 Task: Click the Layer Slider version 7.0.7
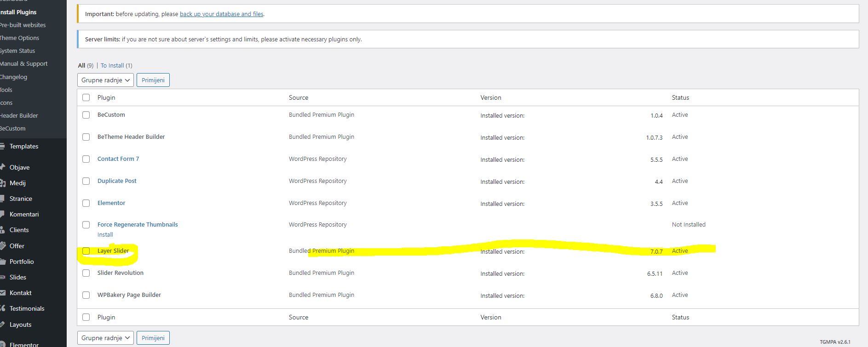point(656,251)
